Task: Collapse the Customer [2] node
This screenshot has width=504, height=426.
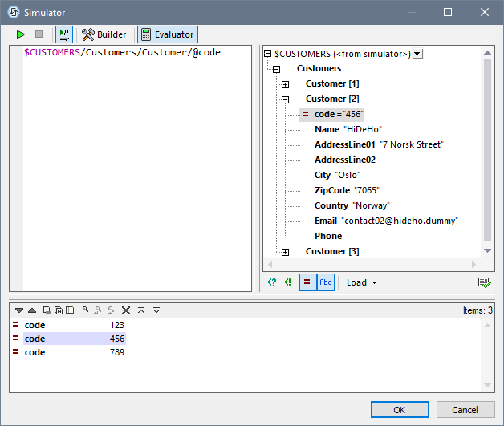Action: pyautogui.click(x=285, y=99)
